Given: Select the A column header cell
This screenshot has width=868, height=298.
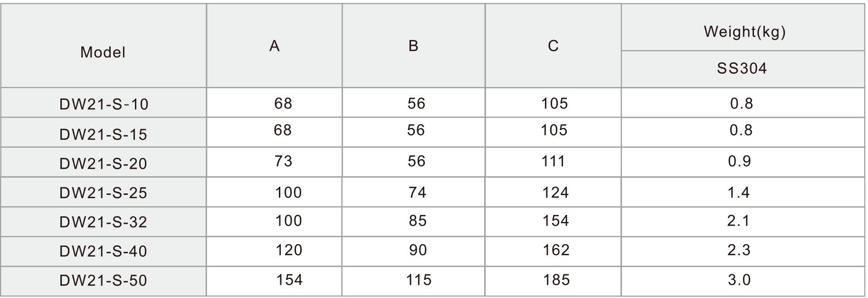Looking at the screenshot, I should click(x=274, y=46).
